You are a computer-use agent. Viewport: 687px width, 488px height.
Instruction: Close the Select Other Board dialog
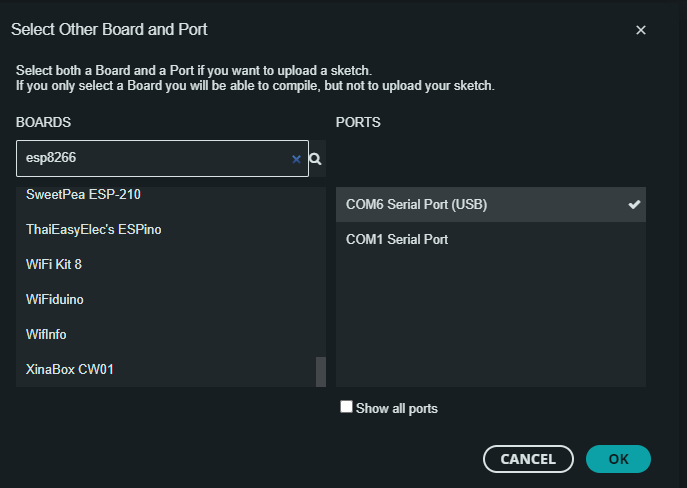click(641, 30)
